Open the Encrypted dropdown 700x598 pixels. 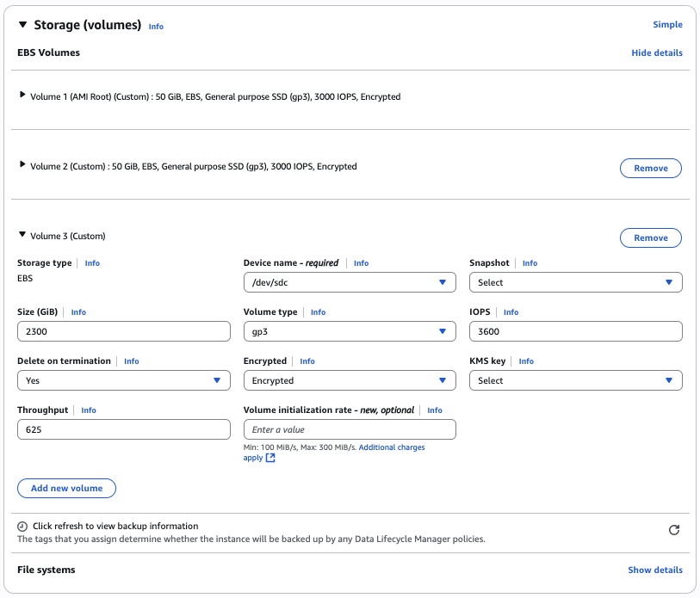click(x=349, y=380)
